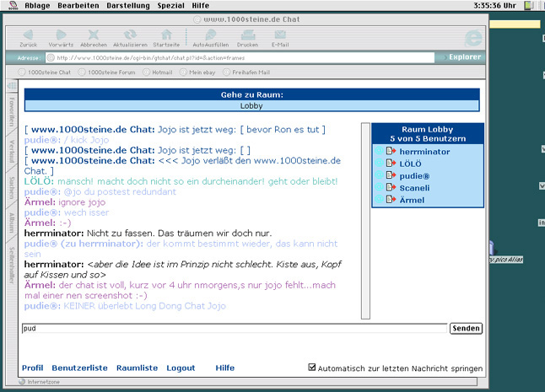Click the Senden button

466,328
